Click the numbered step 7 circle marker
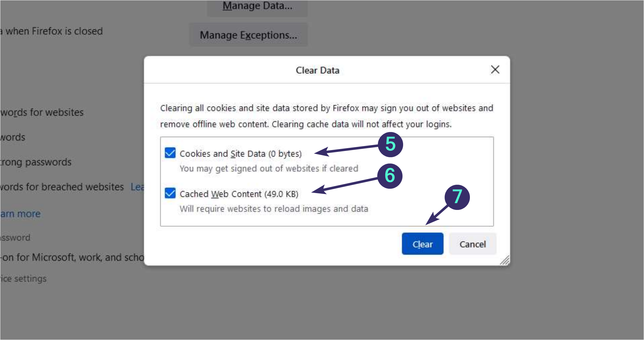 click(x=457, y=197)
